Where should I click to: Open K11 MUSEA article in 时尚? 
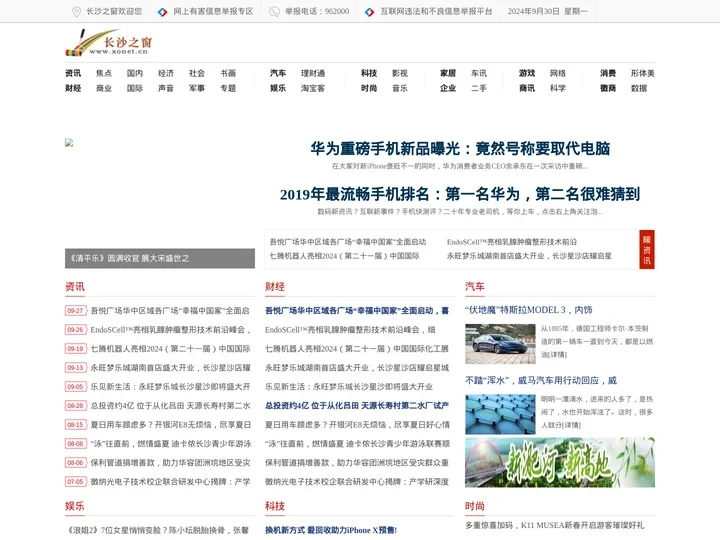555,525
